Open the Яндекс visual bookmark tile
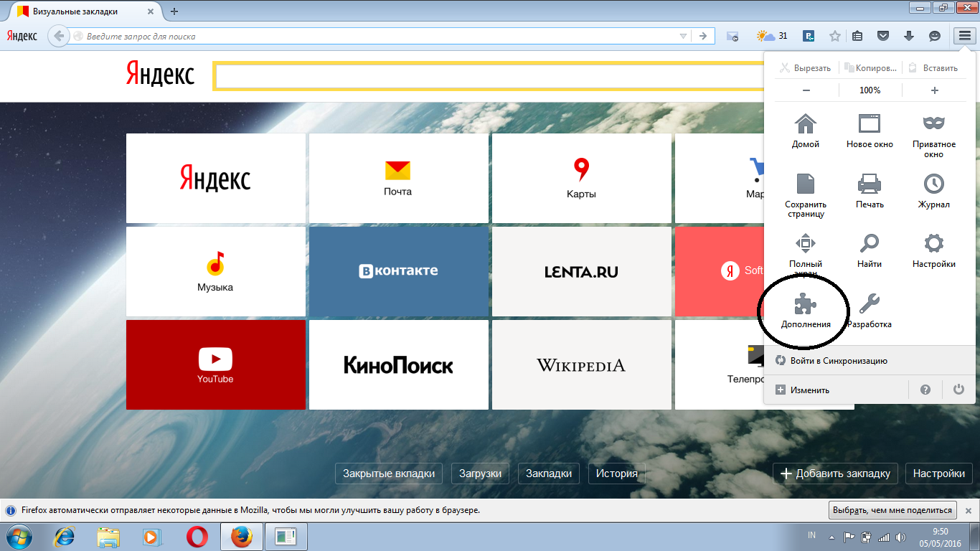The width and height of the screenshot is (980, 551). [x=215, y=178]
